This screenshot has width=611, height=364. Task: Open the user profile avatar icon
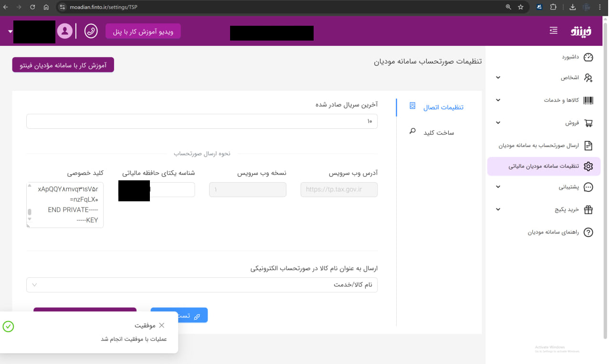tap(65, 31)
